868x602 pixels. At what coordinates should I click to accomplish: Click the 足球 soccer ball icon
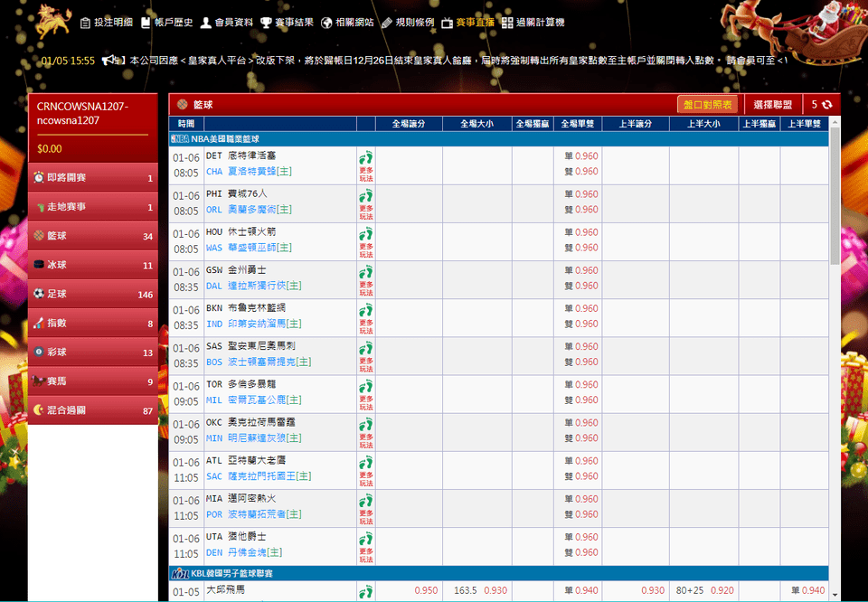[39, 294]
